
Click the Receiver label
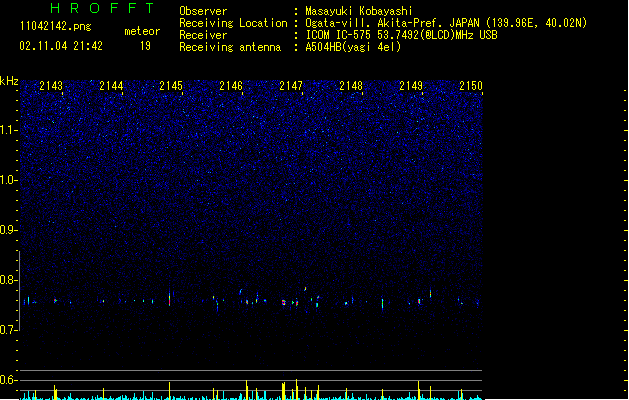coord(203,35)
